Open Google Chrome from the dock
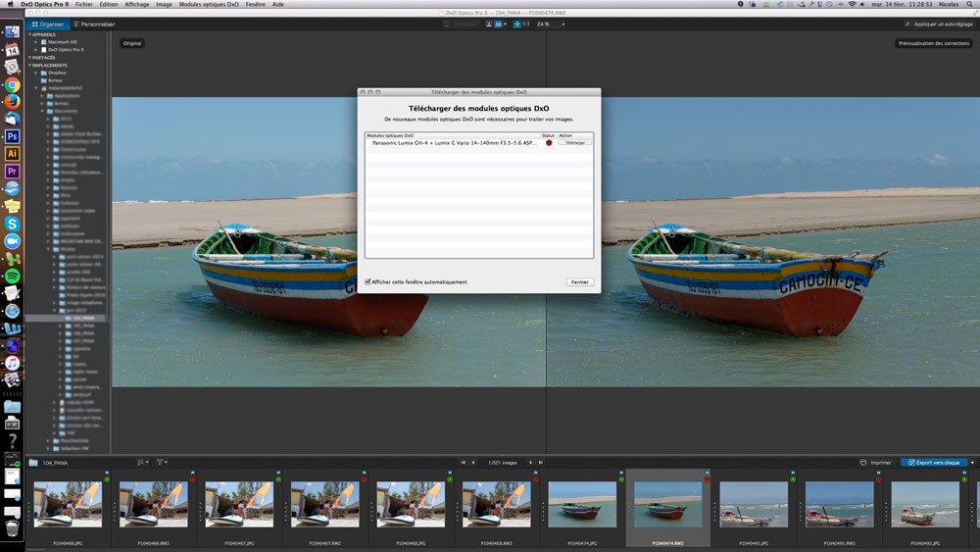This screenshot has height=552, width=980. pos(12,84)
